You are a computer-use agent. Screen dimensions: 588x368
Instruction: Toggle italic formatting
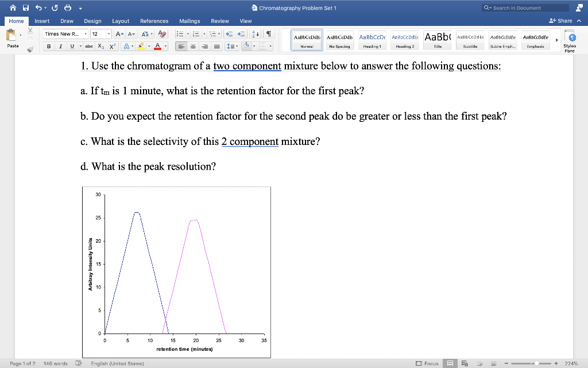point(60,47)
